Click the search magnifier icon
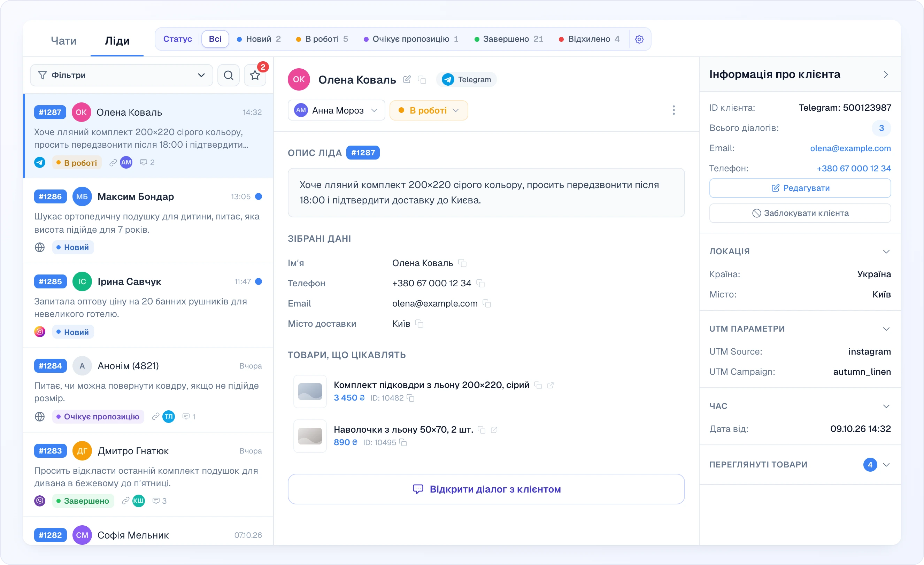Screen dimensions: 924x565 228,75
